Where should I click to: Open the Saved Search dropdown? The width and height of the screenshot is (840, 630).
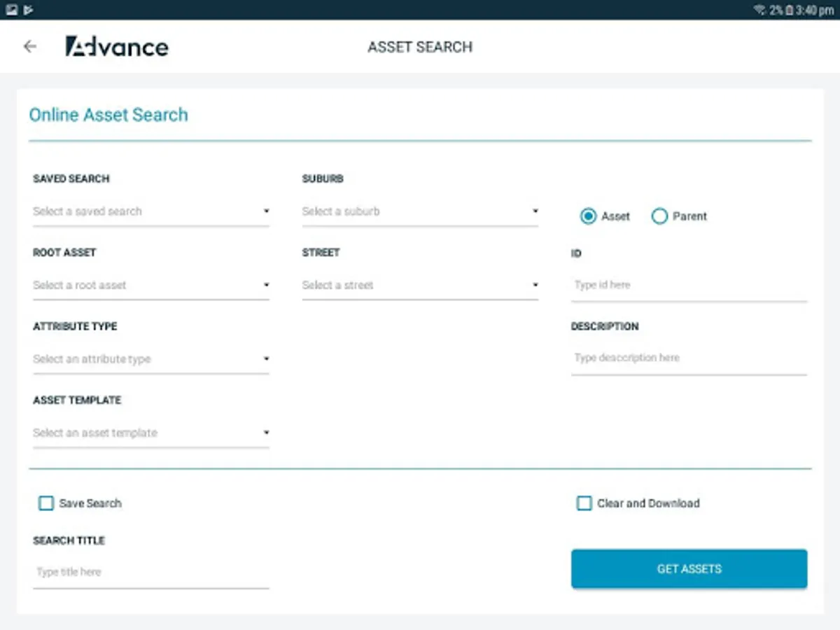[150, 211]
